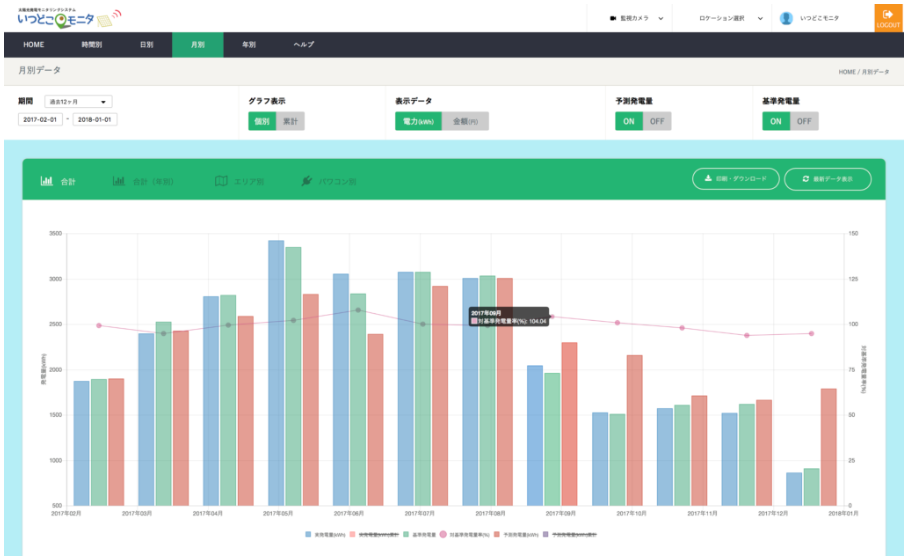Screen dimensions: 908x560
Task: Turn 基準発電量 ON
Action: (x=776, y=121)
